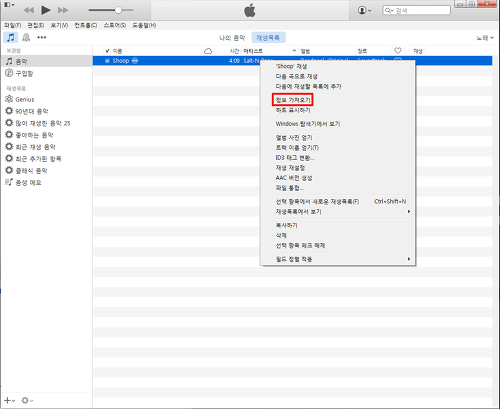Open the 도움말(H) menu
This screenshot has width=500, height=409.
pos(144,25)
